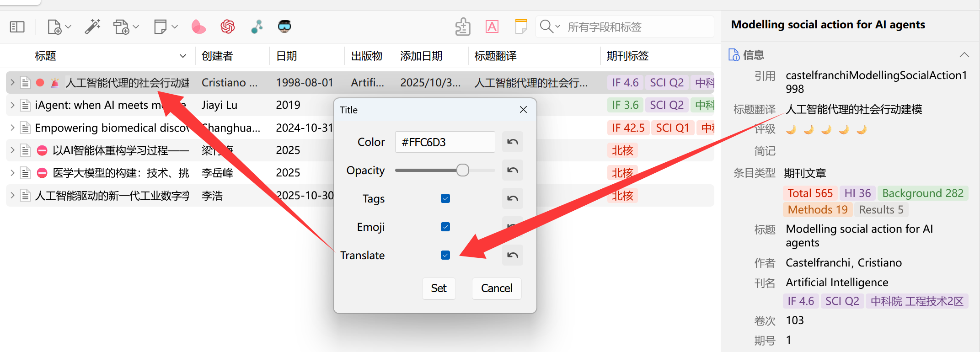Click the red letter A toolbar icon
The width and height of the screenshot is (980, 352).
(492, 27)
